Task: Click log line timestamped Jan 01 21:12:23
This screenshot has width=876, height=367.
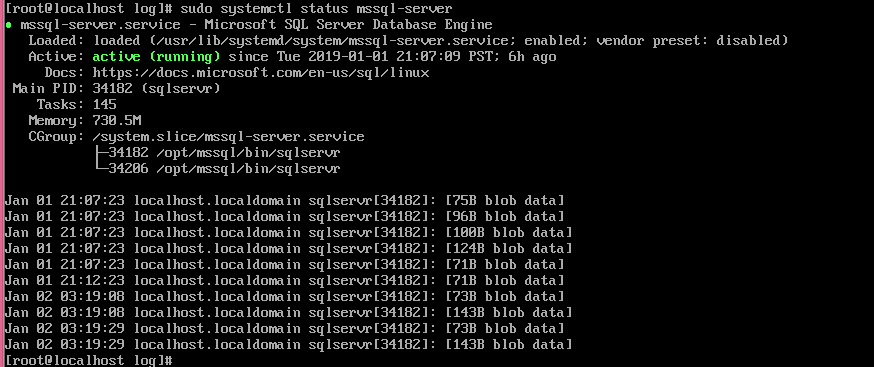Action: pos(284,280)
